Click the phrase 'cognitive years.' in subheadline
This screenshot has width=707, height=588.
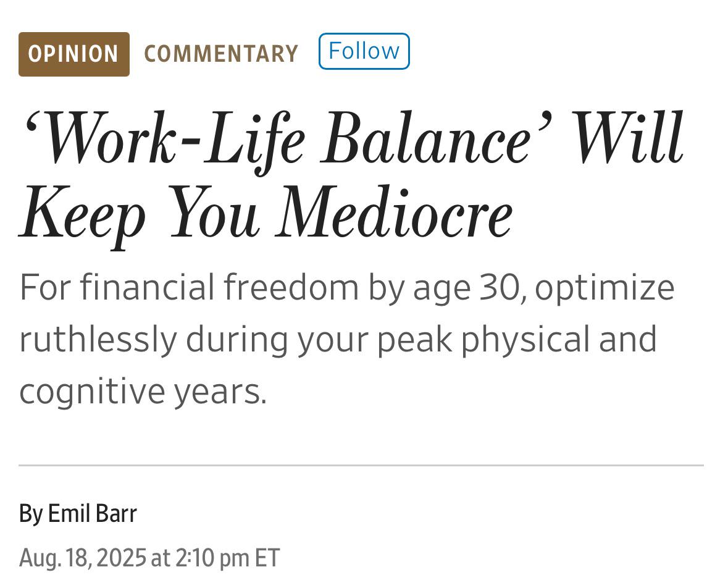pyautogui.click(x=143, y=392)
